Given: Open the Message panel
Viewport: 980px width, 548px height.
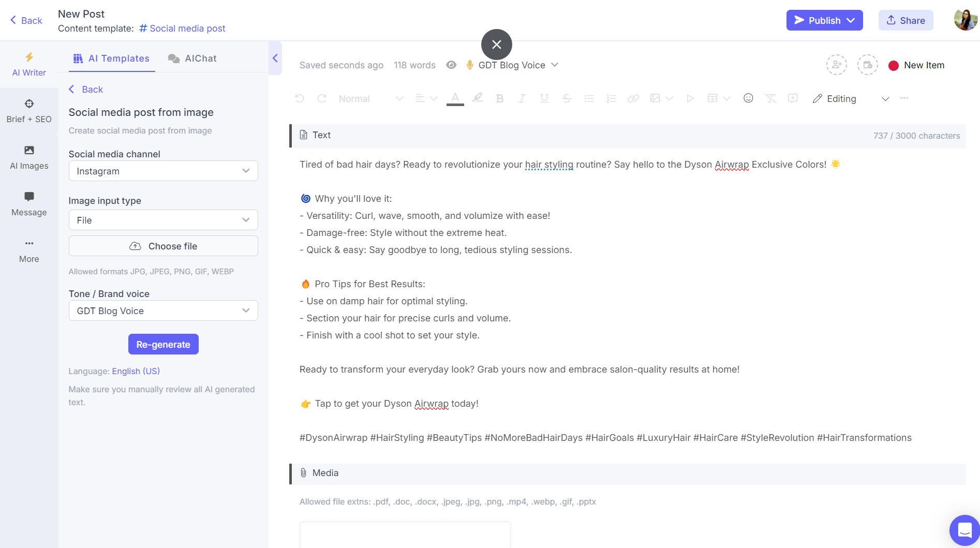Looking at the screenshot, I should click(29, 204).
